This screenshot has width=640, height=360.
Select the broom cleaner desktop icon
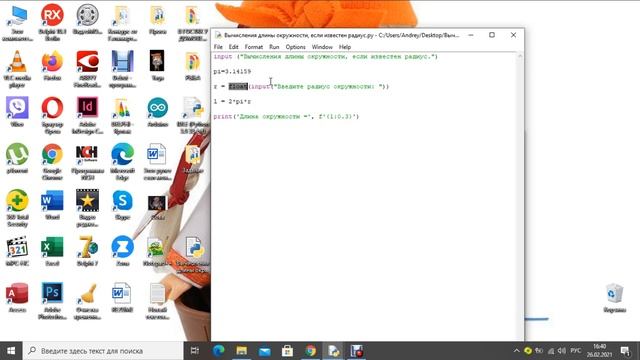tap(87, 301)
